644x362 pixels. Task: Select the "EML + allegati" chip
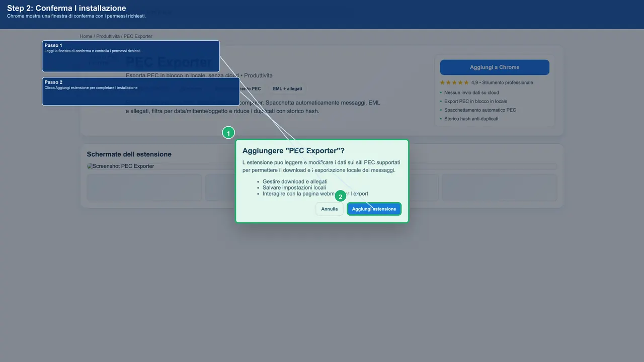(287, 88)
